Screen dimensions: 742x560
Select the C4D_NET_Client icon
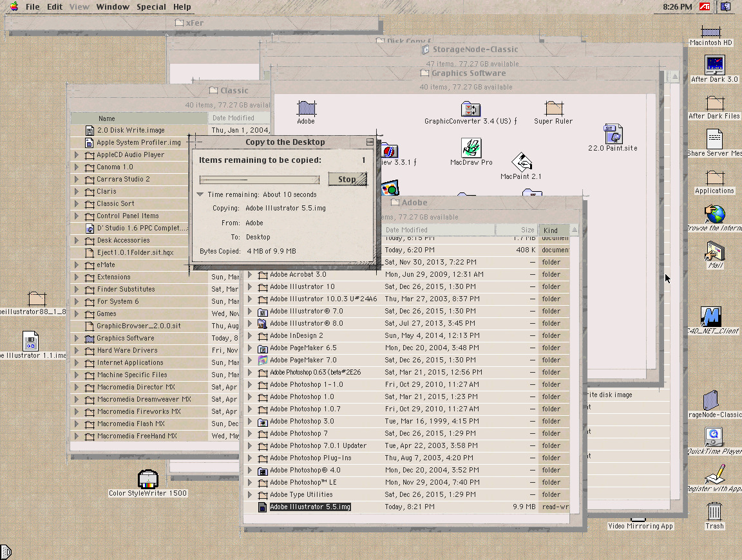[711, 317]
